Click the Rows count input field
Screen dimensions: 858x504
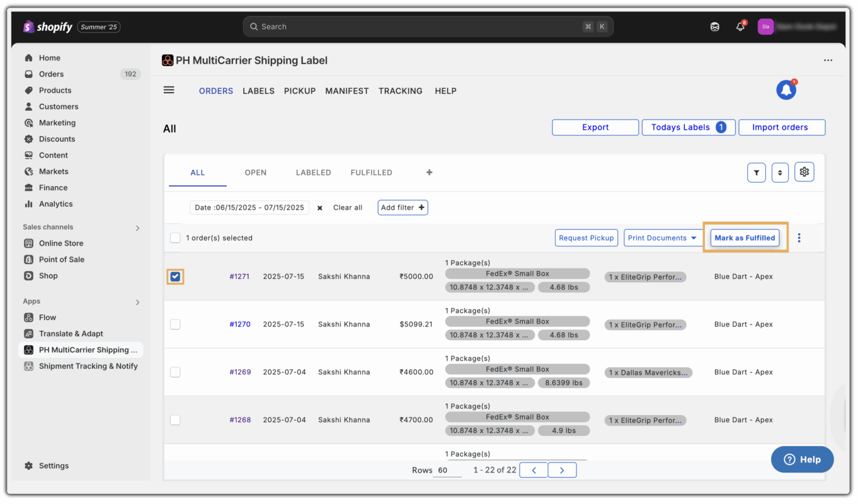pyautogui.click(x=447, y=471)
